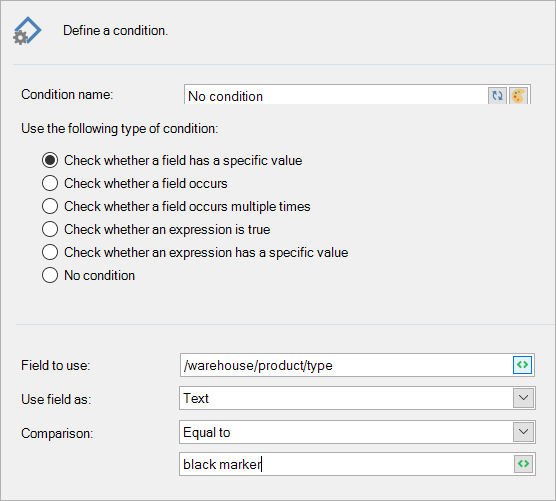Click the black marker value field
Viewport: 556px width, 501px height.
[347, 464]
